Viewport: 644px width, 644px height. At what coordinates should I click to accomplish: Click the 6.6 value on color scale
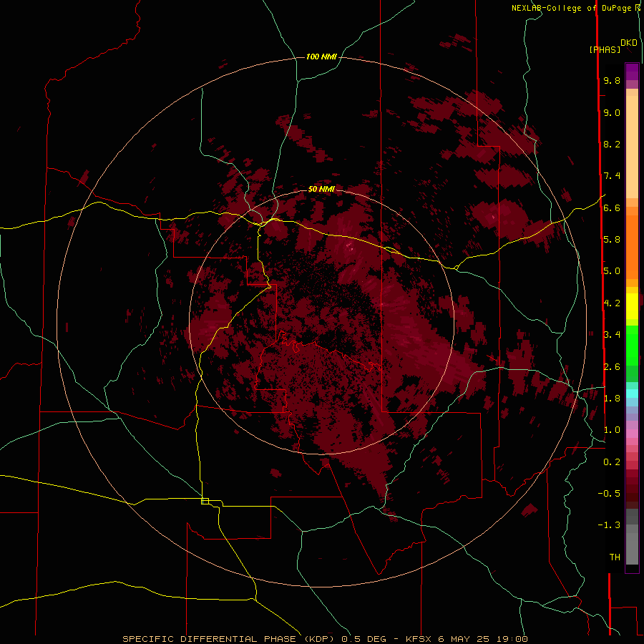[x=612, y=208]
